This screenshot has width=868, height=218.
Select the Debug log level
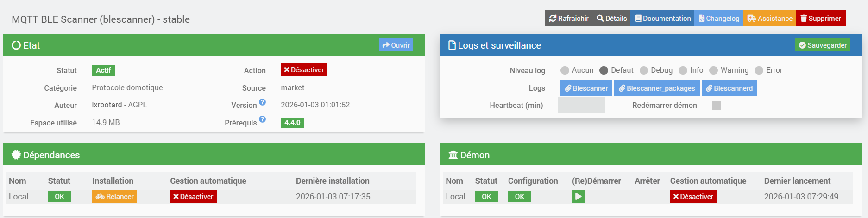click(x=644, y=70)
